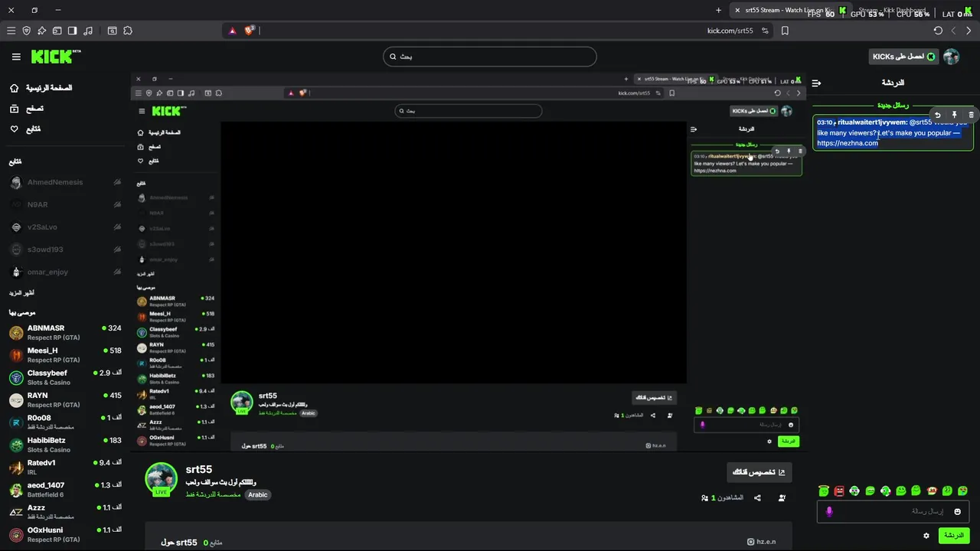Click the pin icon in browser toolbar
Viewport: 980px width, 551px height.
pyautogui.click(x=41, y=31)
